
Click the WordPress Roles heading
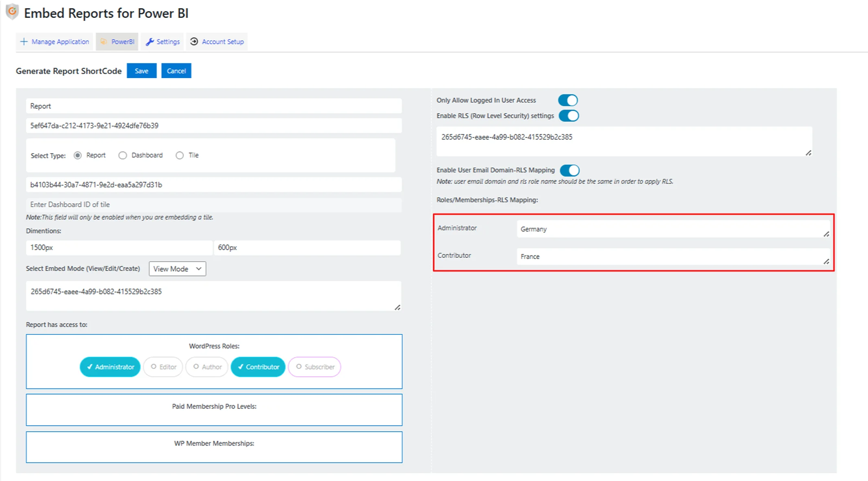tap(214, 346)
